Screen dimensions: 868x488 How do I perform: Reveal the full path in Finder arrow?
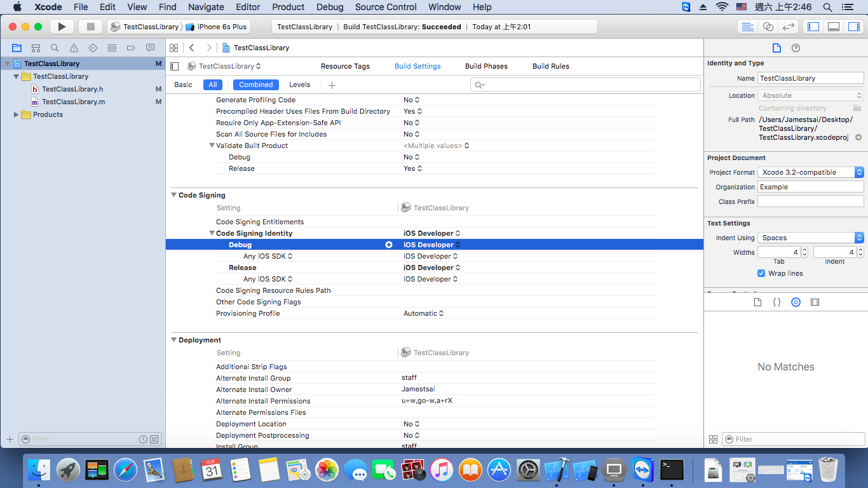pos(858,137)
